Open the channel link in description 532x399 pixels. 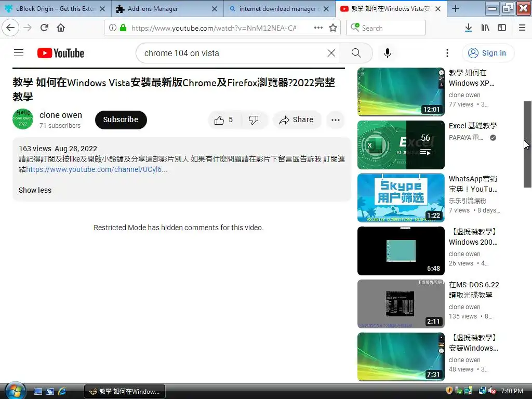(x=97, y=169)
